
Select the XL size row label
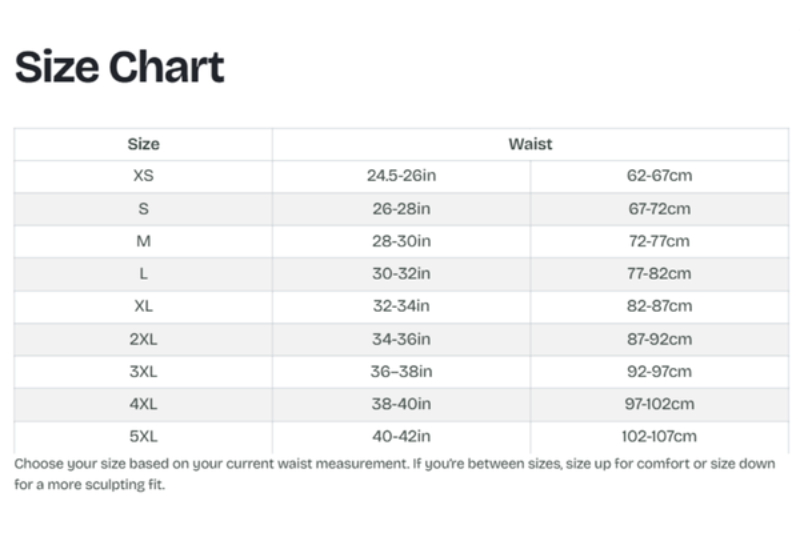pos(143,306)
